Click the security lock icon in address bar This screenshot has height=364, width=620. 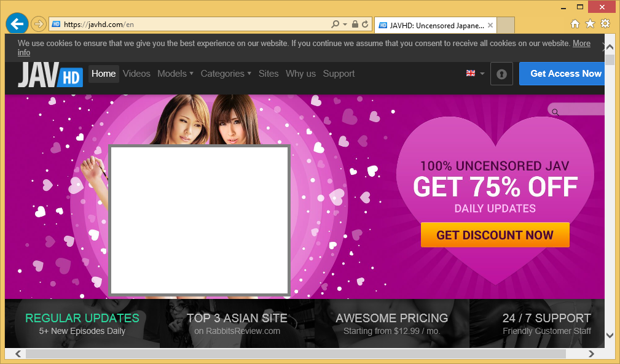(x=355, y=25)
